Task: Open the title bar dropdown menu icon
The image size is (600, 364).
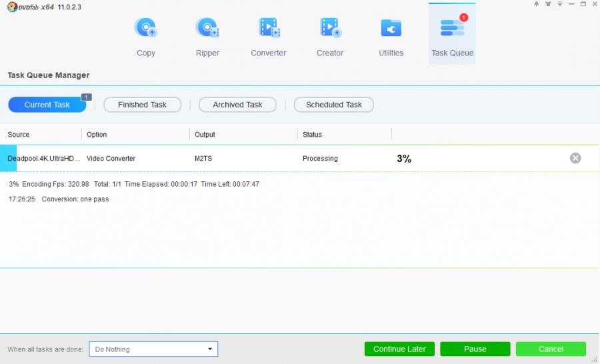Action: coord(560,4)
